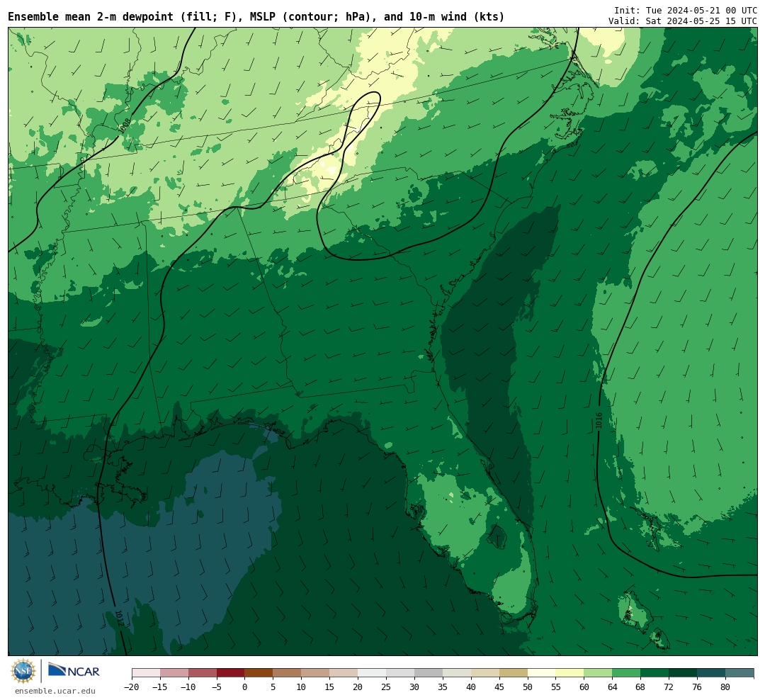The image size is (765, 700).
Task: Pick the tan 10 to 15 colorbar swatch
Action: pos(316,673)
